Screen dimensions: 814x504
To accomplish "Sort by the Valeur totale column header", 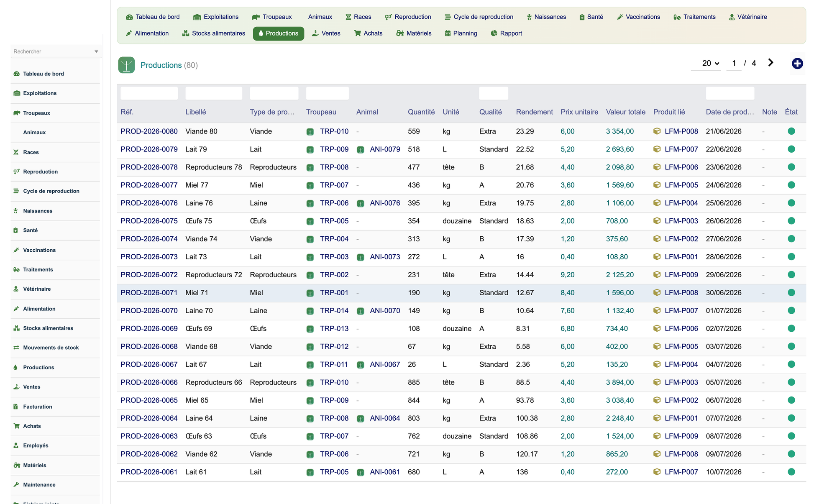I will tap(626, 112).
